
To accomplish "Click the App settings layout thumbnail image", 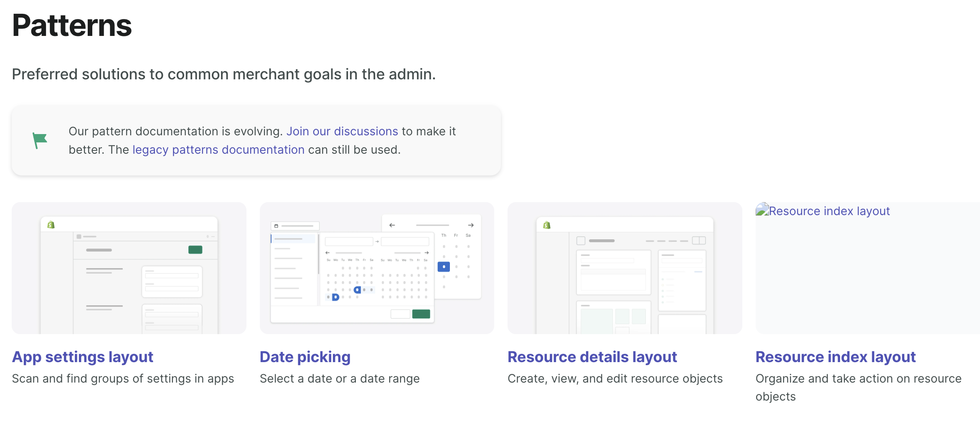I will 129,268.
